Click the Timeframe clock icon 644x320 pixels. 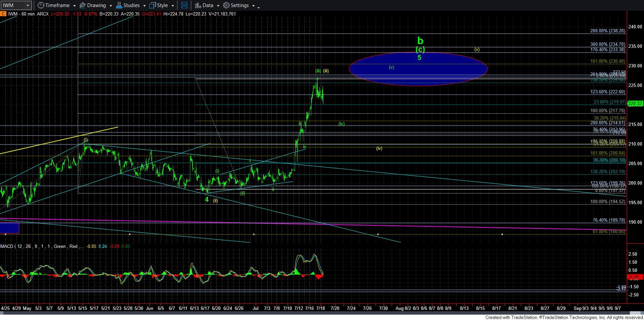click(41, 5)
